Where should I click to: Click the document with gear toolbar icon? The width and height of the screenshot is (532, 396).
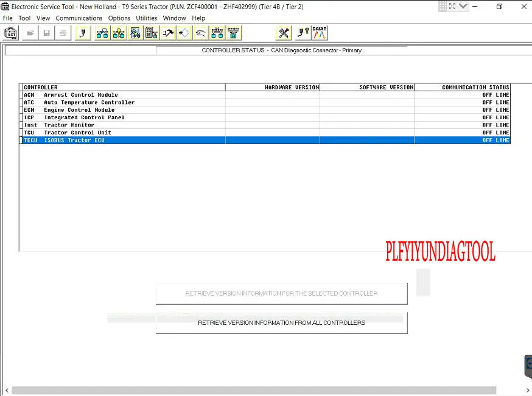click(135, 33)
